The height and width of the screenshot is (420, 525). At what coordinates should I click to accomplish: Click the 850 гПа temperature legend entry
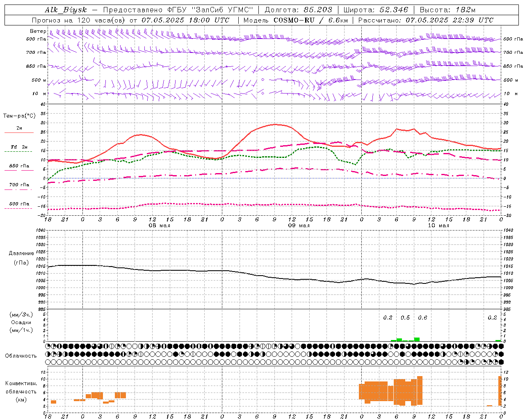[19, 166]
